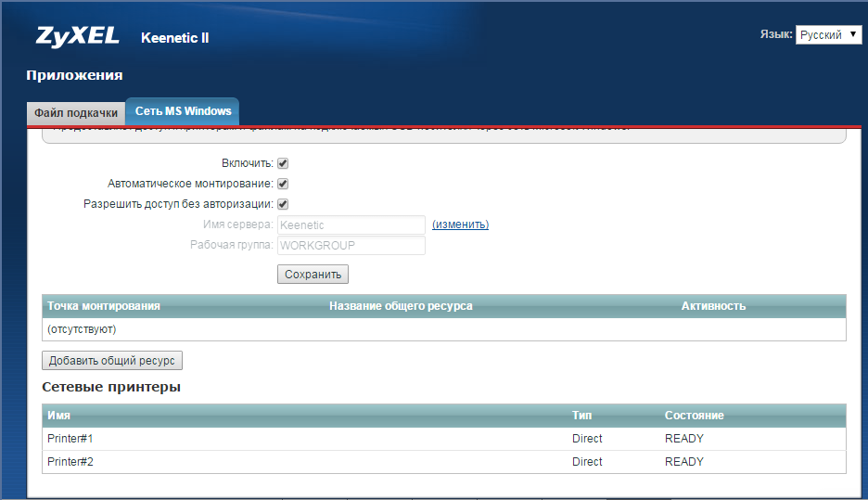
Task: Uncheck Разрешить доступ без авторизации
Action: [284, 204]
